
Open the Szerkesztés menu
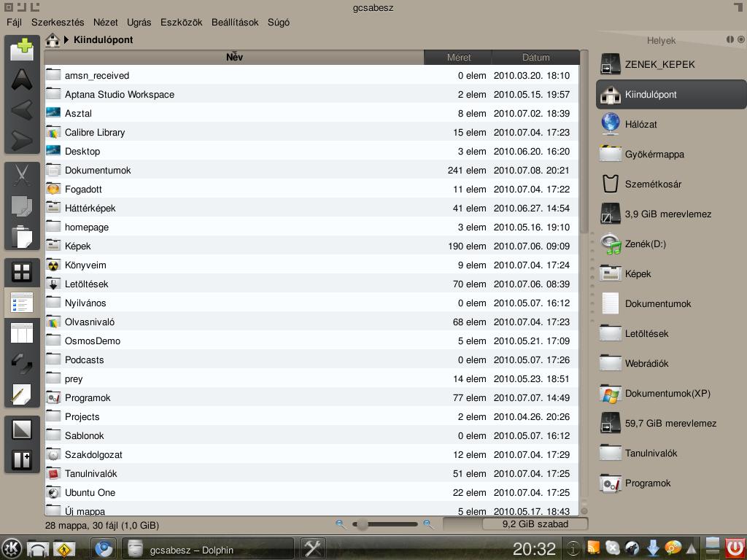(58, 23)
